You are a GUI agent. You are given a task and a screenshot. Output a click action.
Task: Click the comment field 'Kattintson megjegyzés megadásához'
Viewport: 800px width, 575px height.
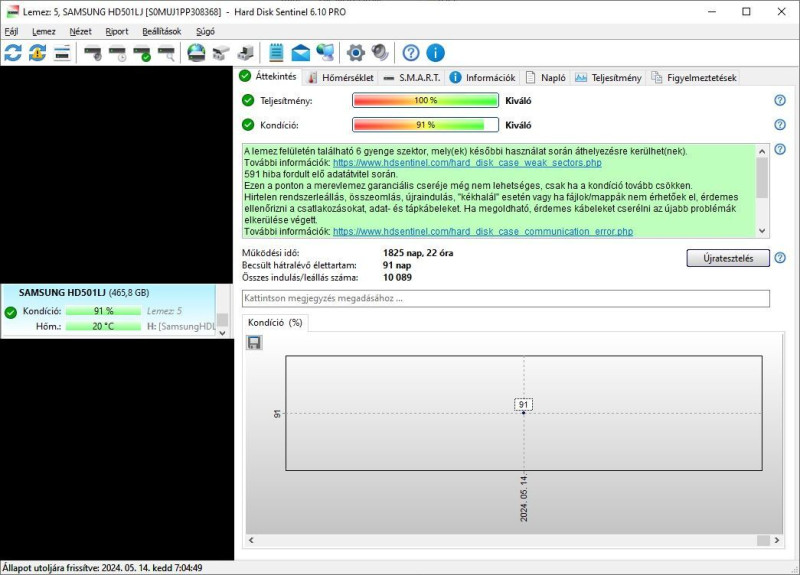(506, 298)
